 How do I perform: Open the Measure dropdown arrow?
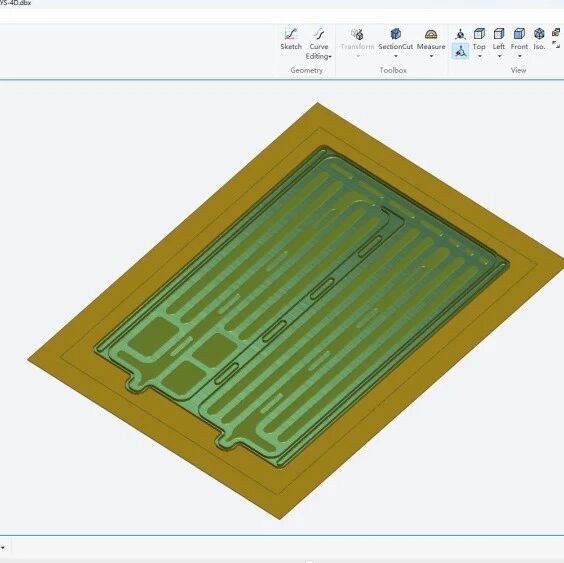tap(431, 56)
